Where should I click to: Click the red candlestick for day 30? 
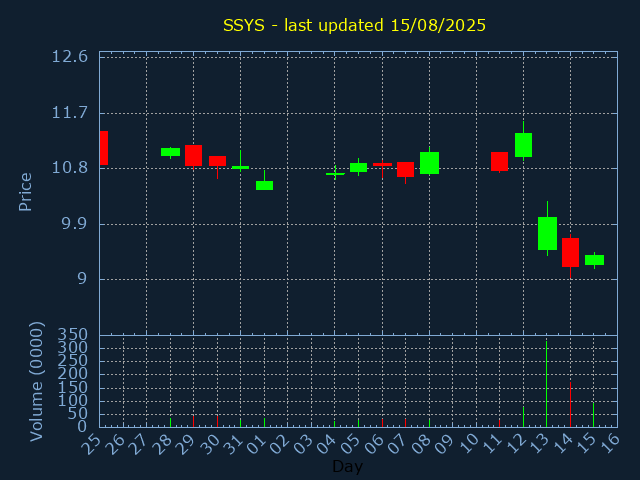[x=217, y=161]
